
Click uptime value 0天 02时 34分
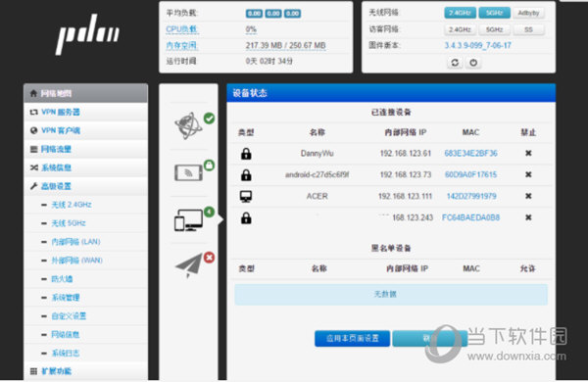[x=269, y=61]
